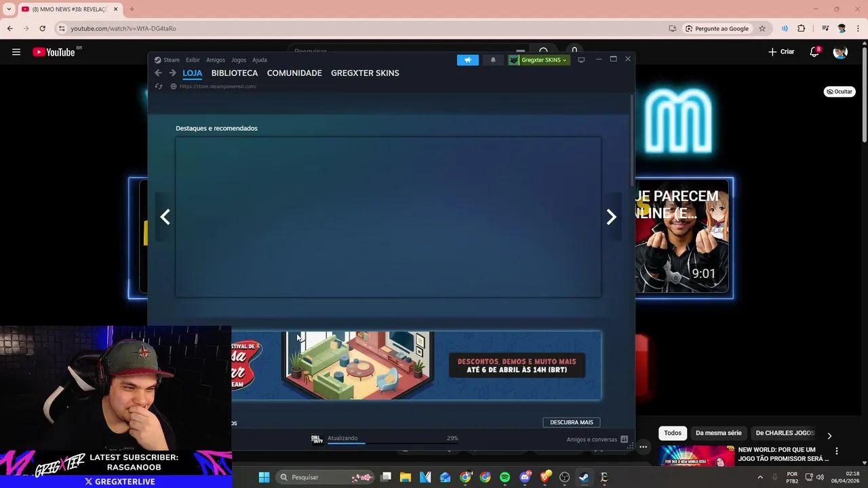868x488 pixels.
Task: Open the GREGXTER SKINS profile tab
Action: coord(365,73)
